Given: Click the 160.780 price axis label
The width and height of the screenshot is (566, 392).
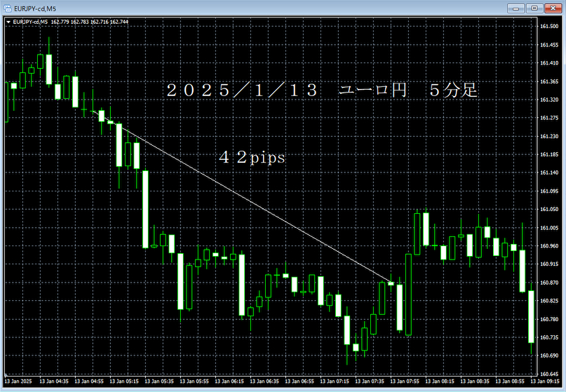Looking at the screenshot, I should [x=549, y=319].
